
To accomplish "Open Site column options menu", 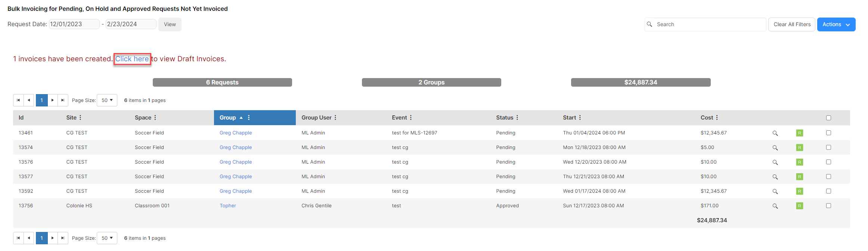I will (80, 118).
